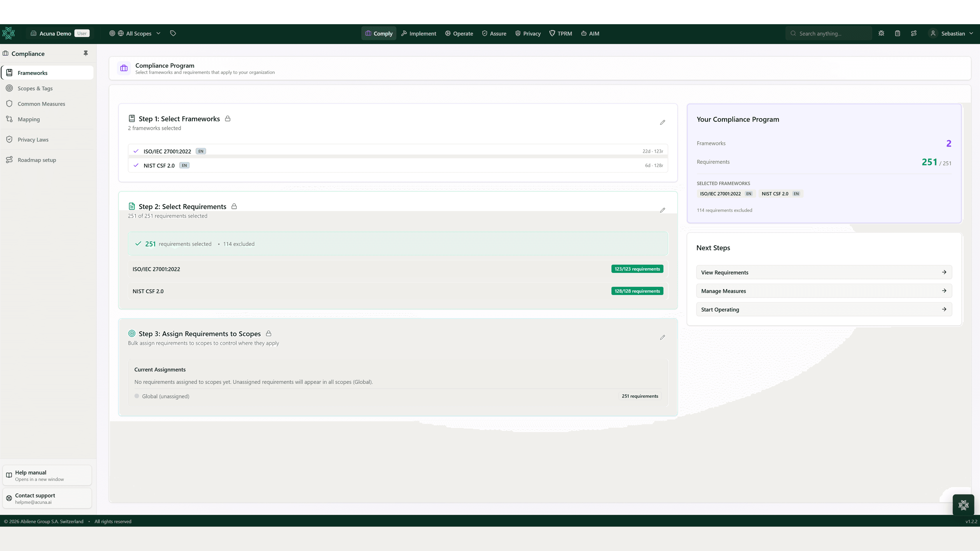
Task: Edit Step 2 Select Requirements with pencil
Action: tap(662, 210)
